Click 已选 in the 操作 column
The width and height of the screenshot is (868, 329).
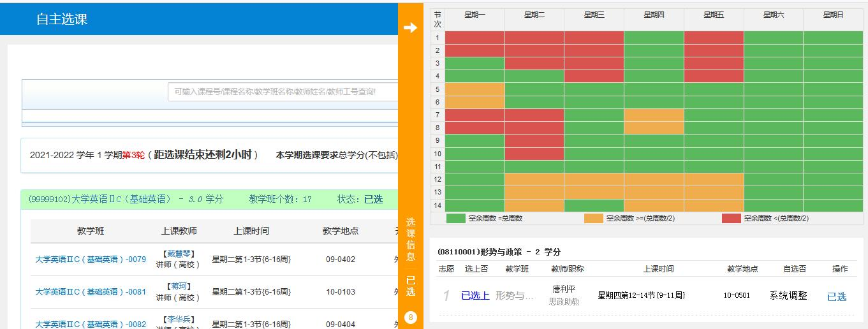pyautogui.click(x=836, y=296)
